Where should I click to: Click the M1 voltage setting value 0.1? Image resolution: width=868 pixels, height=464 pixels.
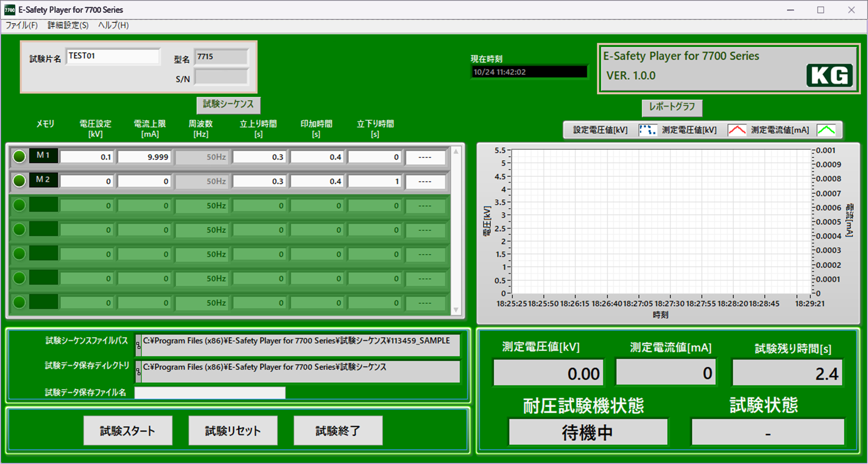[87, 157]
